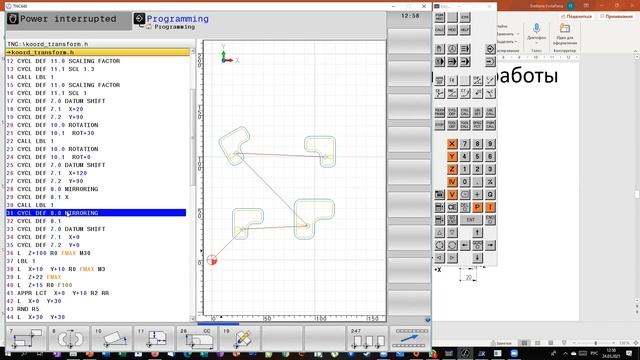Click the TOOL DEF key
The height and width of the screenshot is (360, 640).
click(452, 125)
